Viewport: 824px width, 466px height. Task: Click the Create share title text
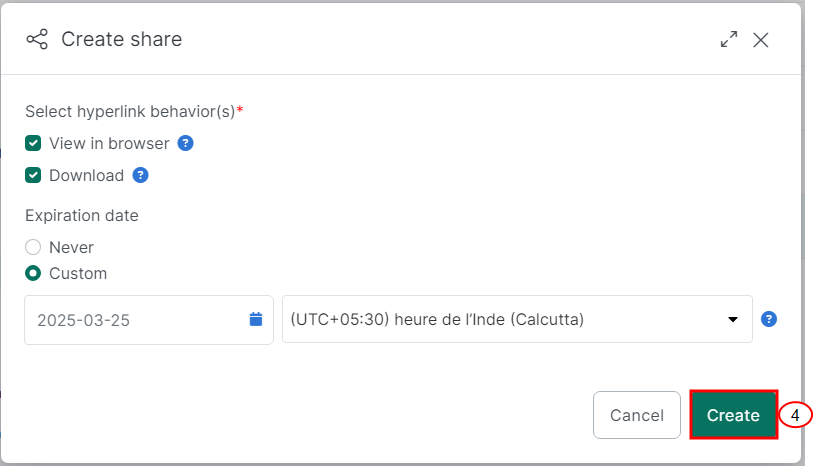click(121, 39)
